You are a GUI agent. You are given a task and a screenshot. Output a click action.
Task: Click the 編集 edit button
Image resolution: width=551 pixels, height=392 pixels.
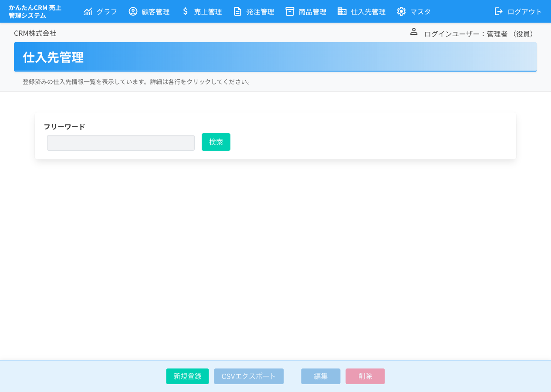[321, 376]
